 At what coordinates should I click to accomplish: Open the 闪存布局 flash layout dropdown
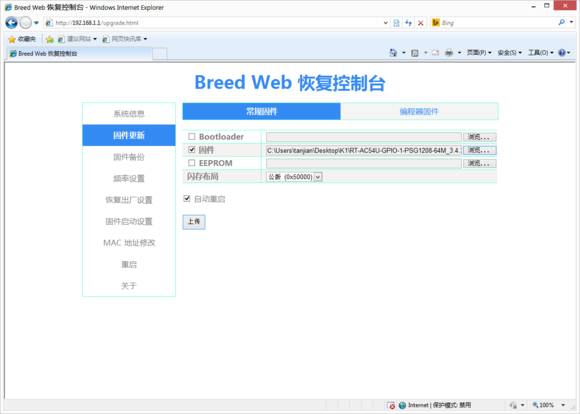[294, 177]
